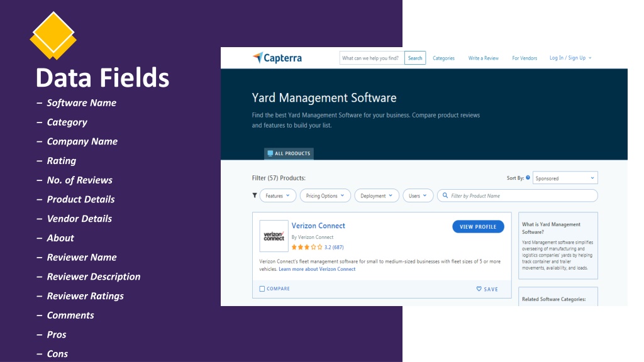Viewport: 644px width, 362px height.
Task: Click the 'No. of Reviews' bullet
Action: click(x=80, y=180)
